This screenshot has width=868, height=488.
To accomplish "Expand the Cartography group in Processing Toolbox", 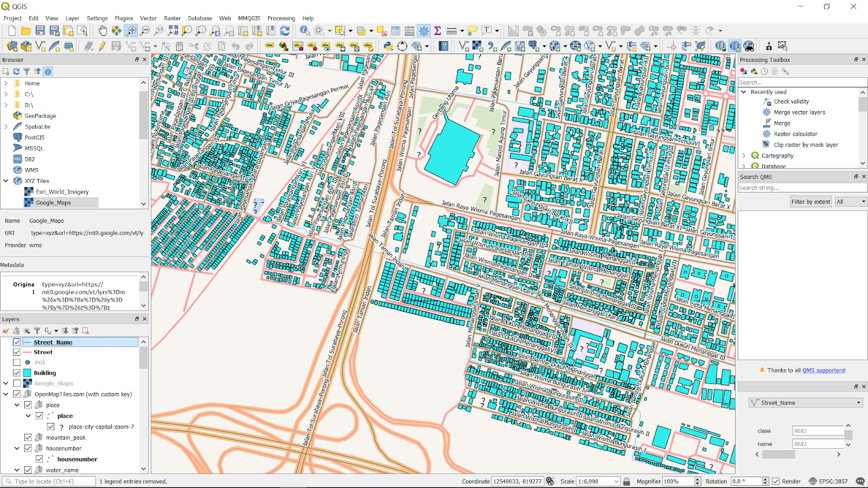I will (x=744, y=155).
